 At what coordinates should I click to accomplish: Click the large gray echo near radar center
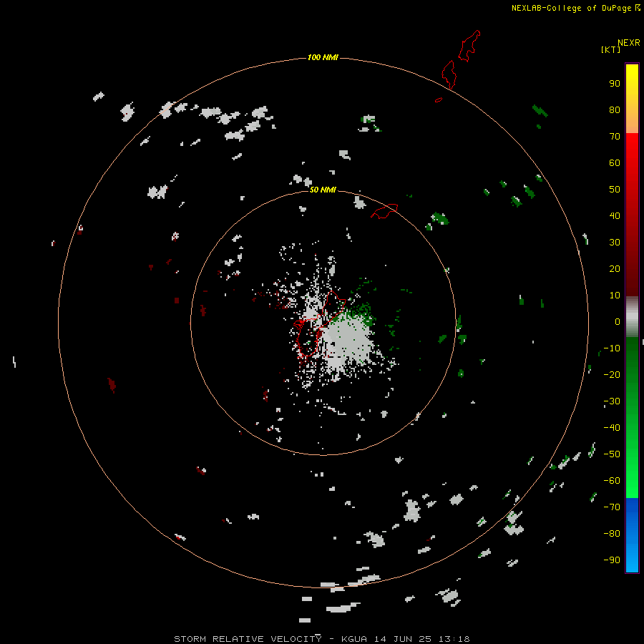click(x=347, y=343)
